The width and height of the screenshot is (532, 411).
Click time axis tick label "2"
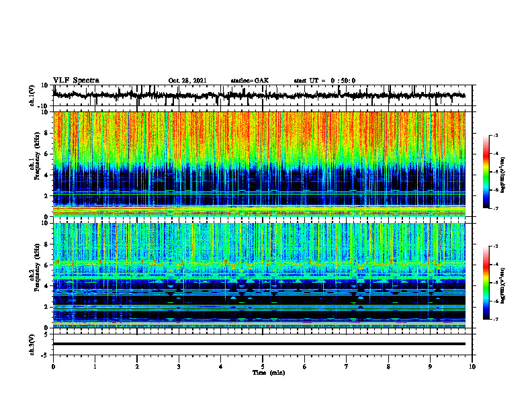point(137,367)
